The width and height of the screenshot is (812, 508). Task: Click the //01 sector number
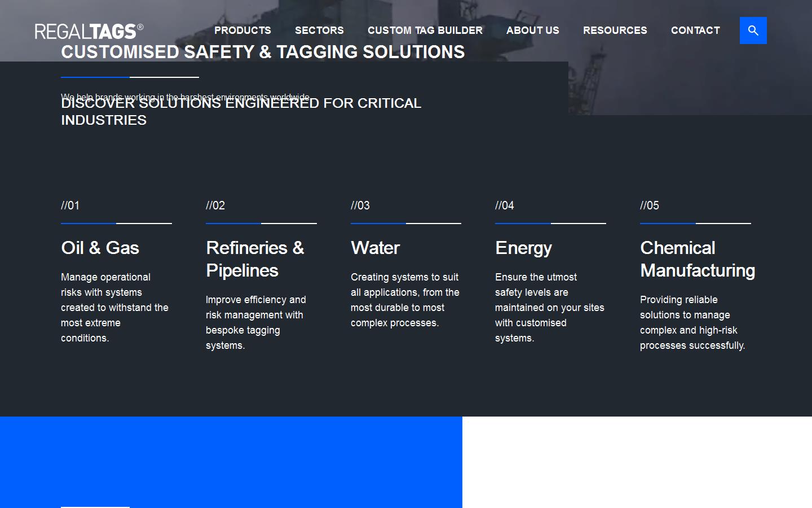tap(70, 205)
